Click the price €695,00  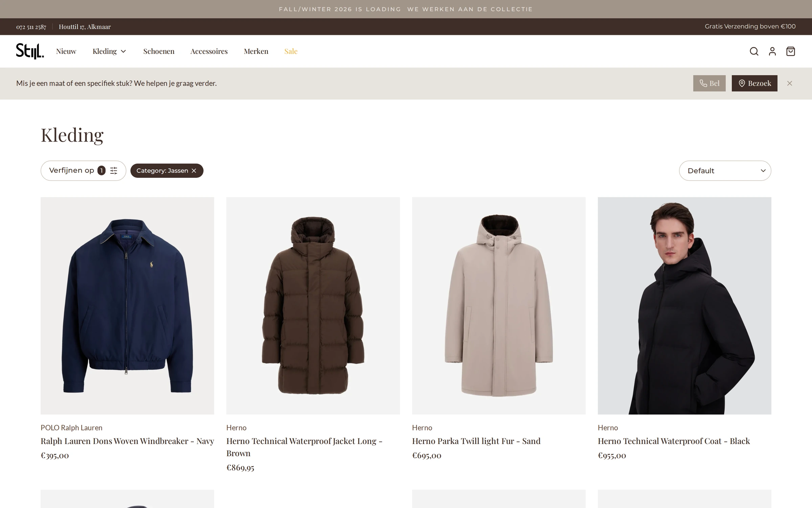point(427,456)
